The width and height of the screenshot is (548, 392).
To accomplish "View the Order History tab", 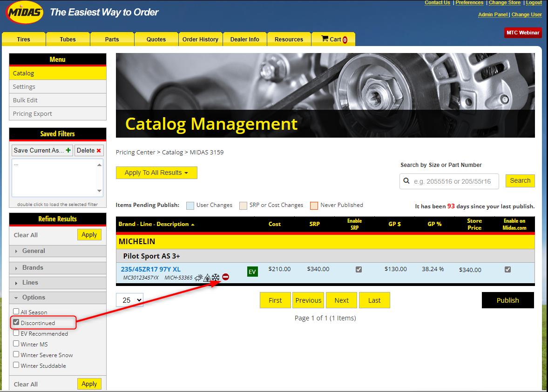I will click(x=200, y=39).
